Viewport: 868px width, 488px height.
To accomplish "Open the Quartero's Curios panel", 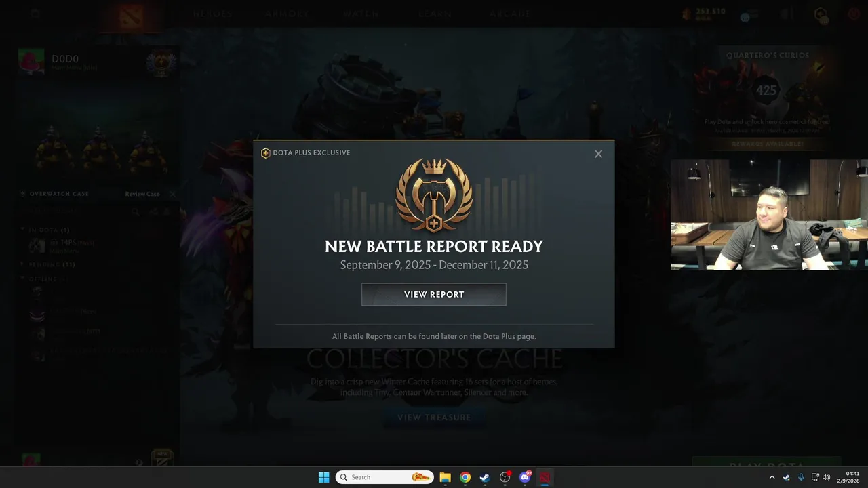I will (767, 98).
